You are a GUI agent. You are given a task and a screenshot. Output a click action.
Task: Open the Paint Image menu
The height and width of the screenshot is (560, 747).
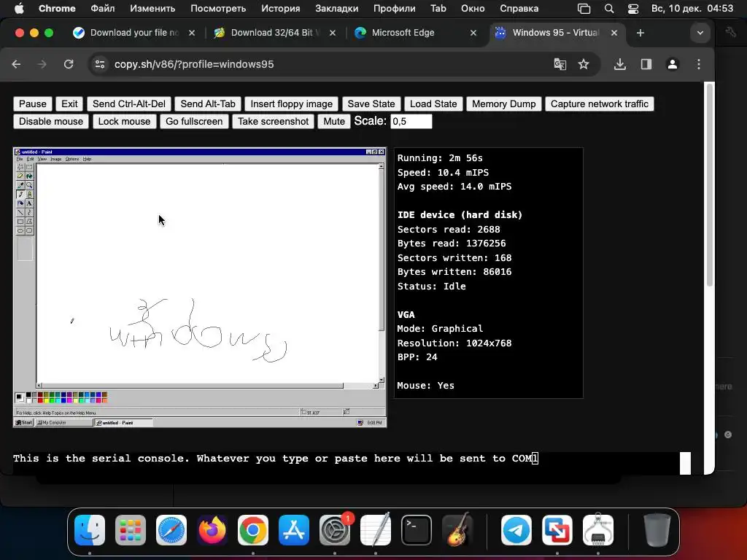(x=56, y=159)
